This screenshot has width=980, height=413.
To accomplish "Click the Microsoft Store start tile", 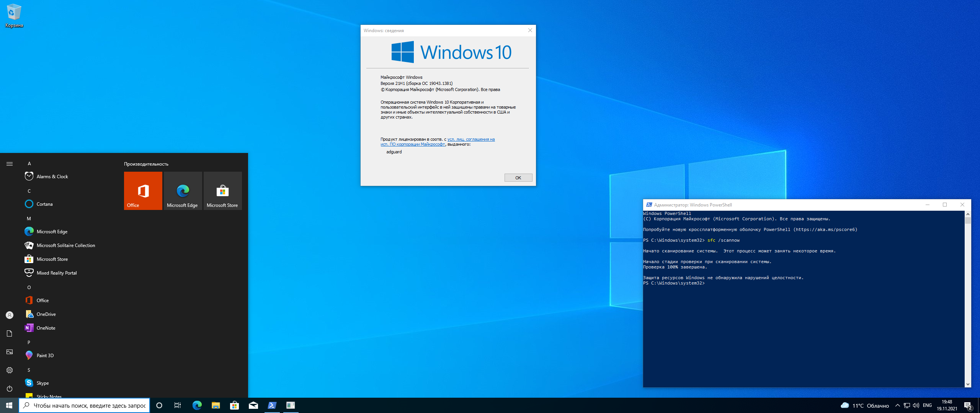I will (223, 190).
